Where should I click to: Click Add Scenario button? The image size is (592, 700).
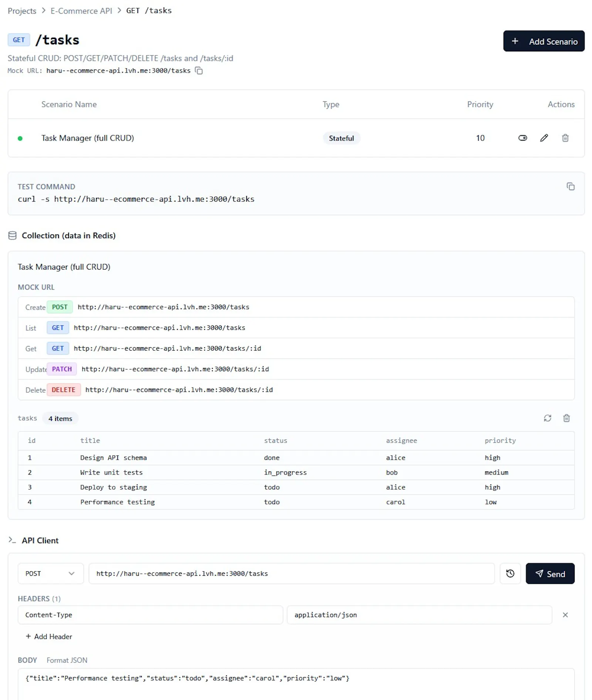pos(544,41)
